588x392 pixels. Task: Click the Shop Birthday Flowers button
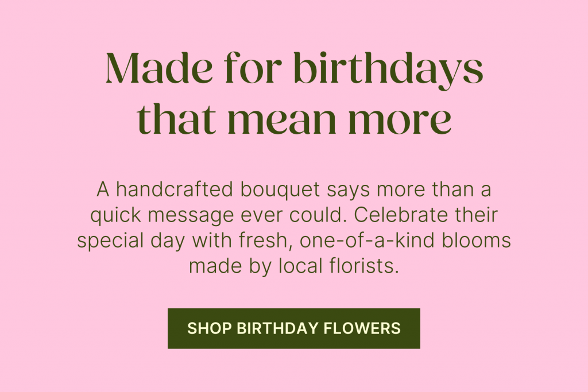pyautogui.click(x=293, y=328)
